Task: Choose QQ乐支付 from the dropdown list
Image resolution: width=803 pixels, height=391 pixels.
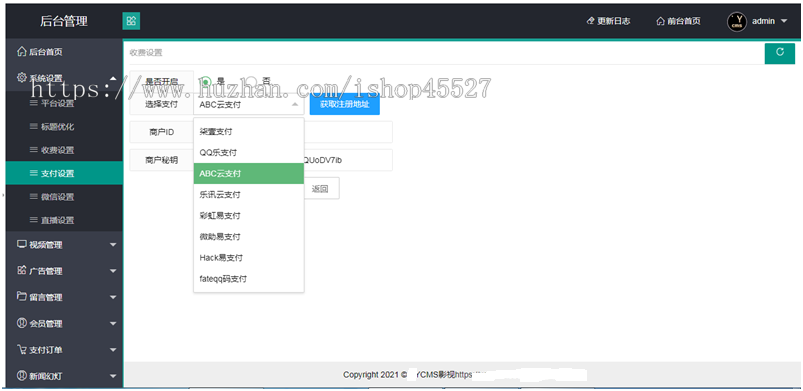Action: pyautogui.click(x=249, y=153)
